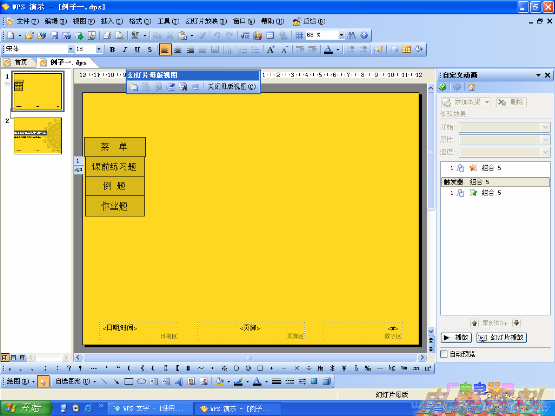Screen dimensions: 555x416
Task: Open the fill color bucket picker
Action: point(219,381)
